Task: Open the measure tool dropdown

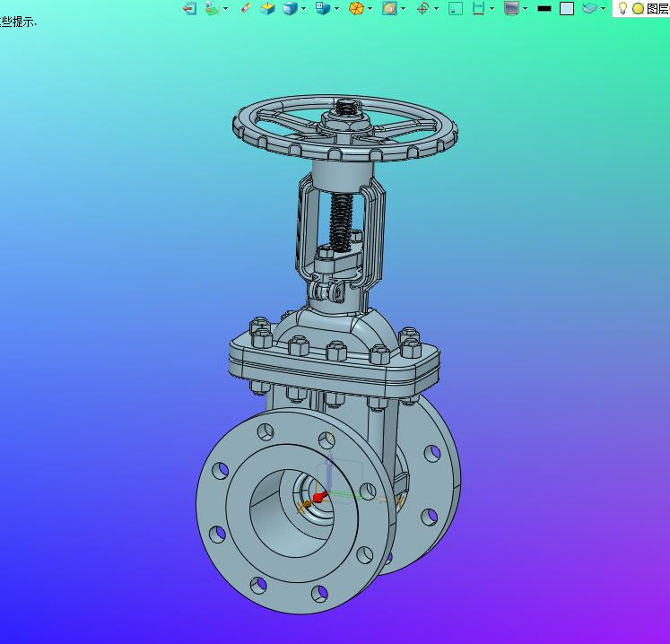Action: [492, 9]
